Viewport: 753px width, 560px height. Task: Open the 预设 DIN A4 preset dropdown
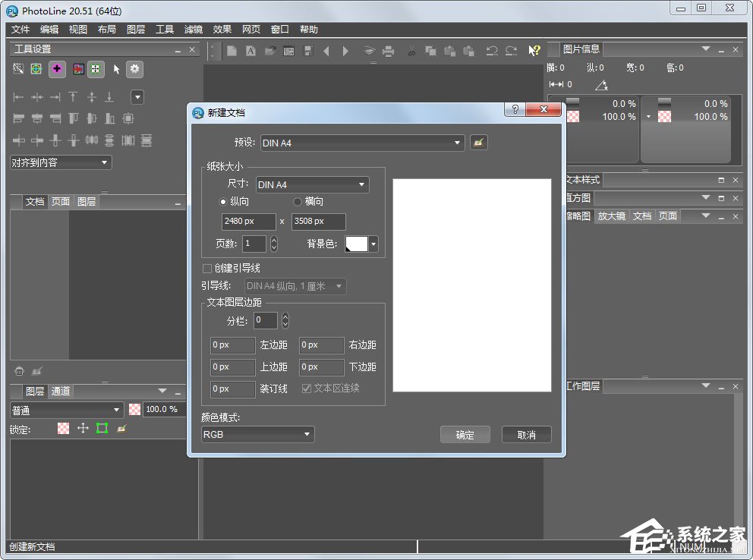363,143
